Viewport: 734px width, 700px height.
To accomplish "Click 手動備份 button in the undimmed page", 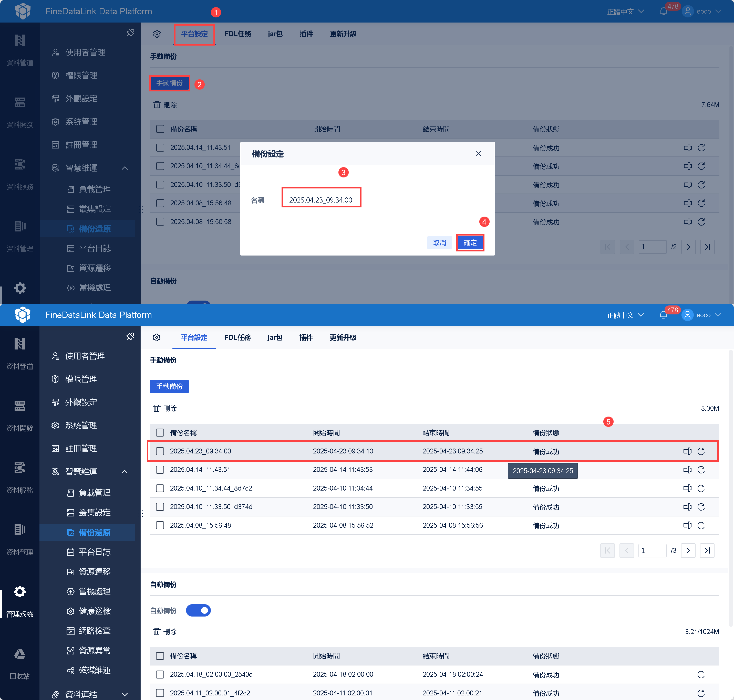I will (x=169, y=387).
